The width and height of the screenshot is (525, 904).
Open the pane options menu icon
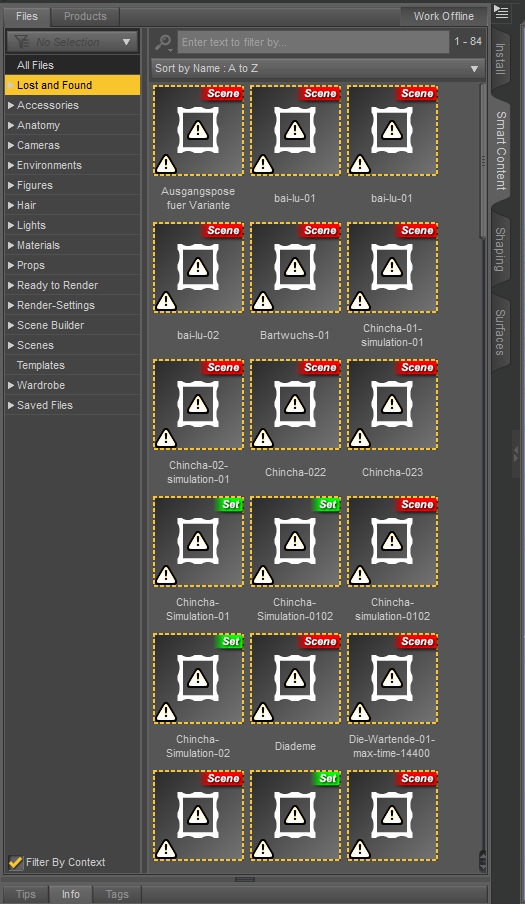501,13
